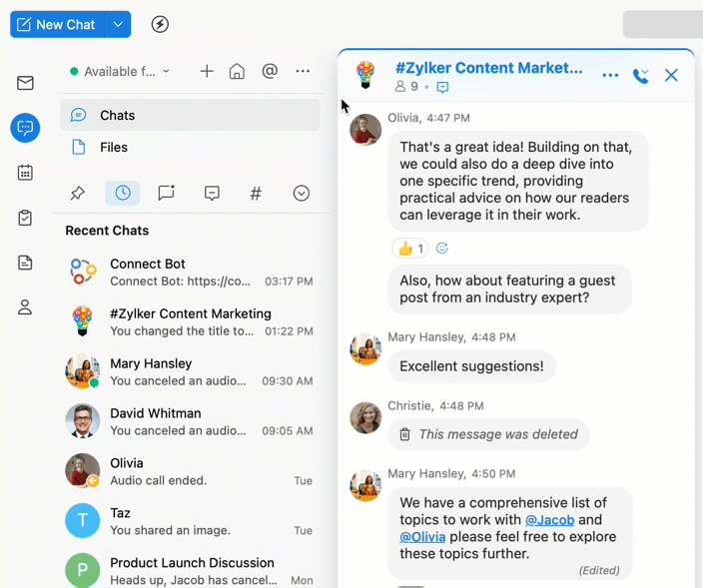Select the Chats menu item

point(190,115)
